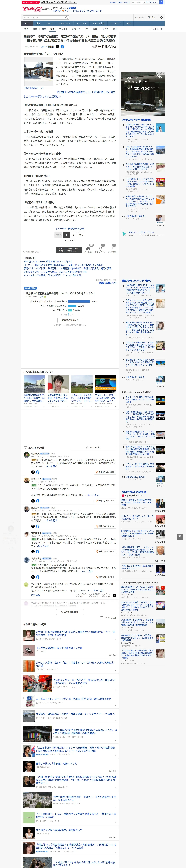Image resolution: width=186 pixels, height=868 pixels.
Task: Select the エキスパート tab
Action: (x=64, y=24)
